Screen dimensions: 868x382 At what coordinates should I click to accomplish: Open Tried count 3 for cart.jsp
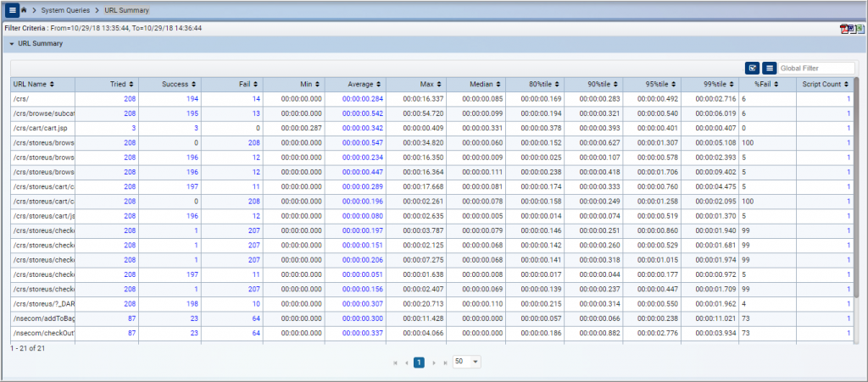pos(133,128)
